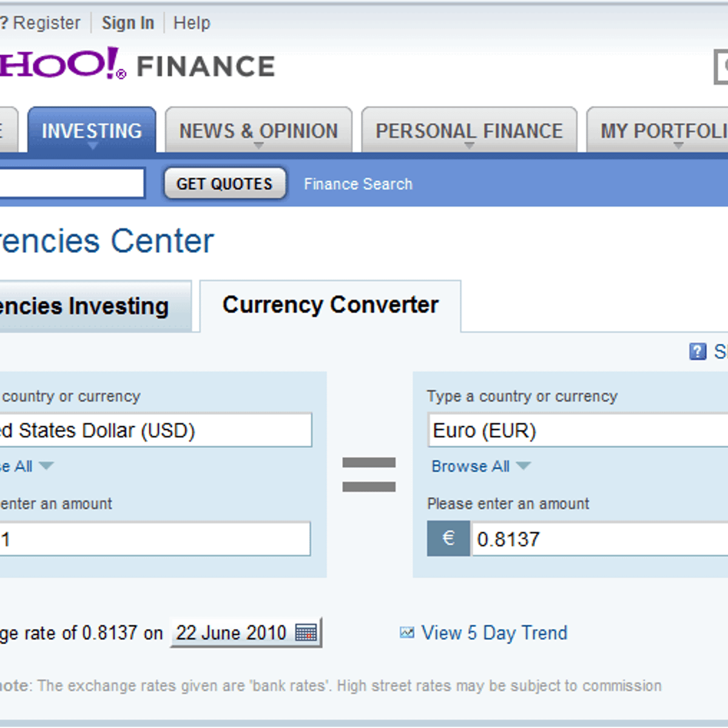Open the News & Opinion menu tab

(x=258, y=130)
